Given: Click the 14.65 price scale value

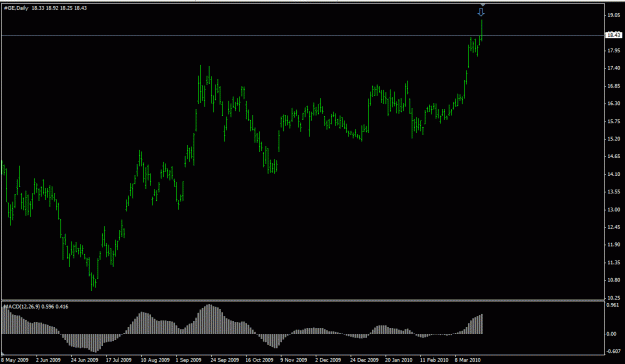Looking at the screenshot, I should point(614,156).
